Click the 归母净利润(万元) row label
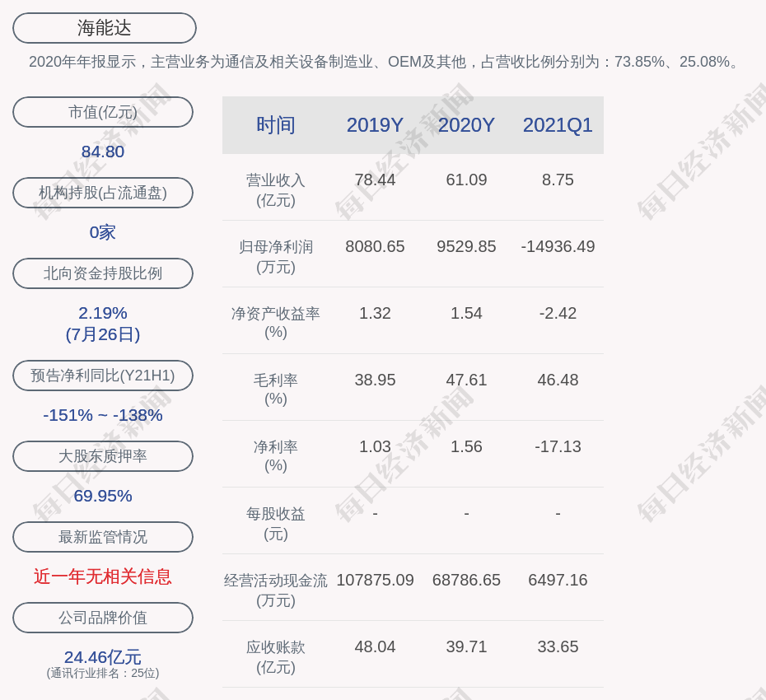 point(276,257)
